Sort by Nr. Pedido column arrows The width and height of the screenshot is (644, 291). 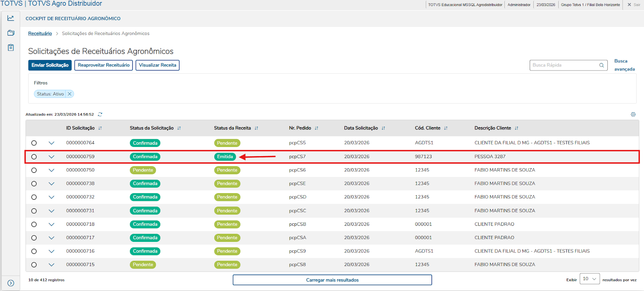coord(316,128)
